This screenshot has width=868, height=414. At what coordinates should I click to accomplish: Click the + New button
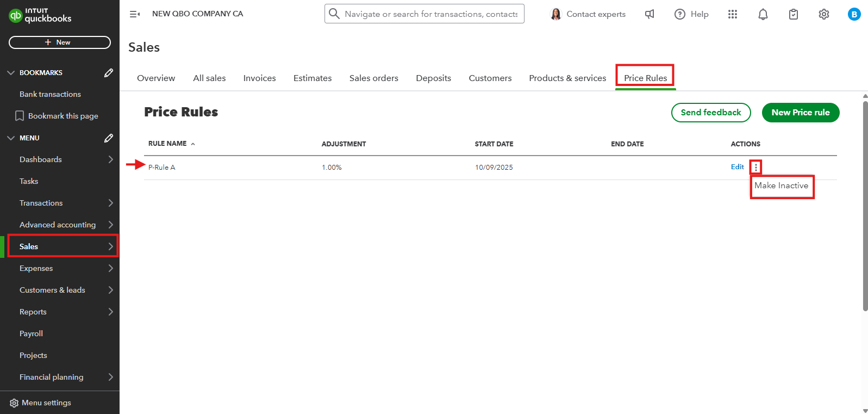tap(60, 42)
